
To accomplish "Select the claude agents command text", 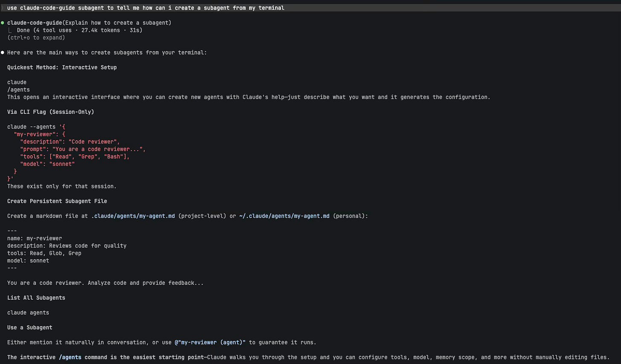I will pyautogui.click(x=28, y=312).
